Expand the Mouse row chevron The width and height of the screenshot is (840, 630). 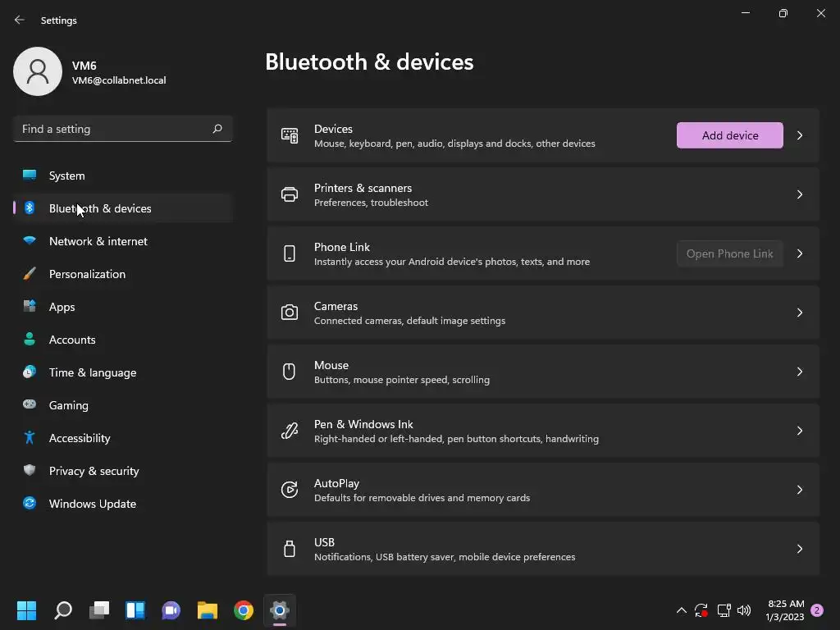(799, 372)
